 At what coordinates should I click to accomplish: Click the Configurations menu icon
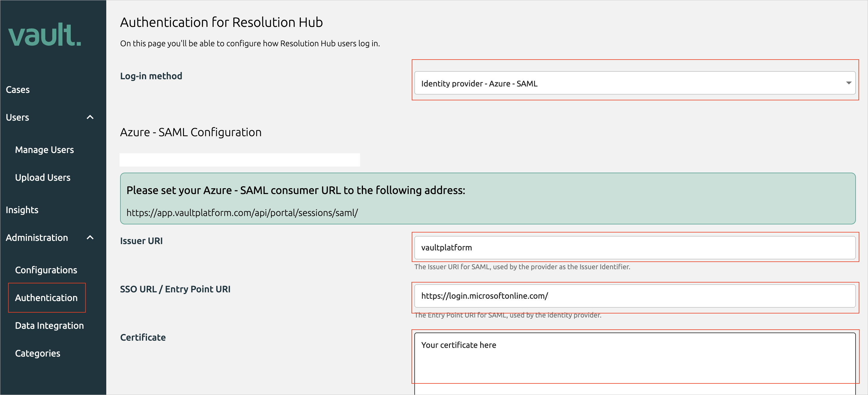pos(46,270)
